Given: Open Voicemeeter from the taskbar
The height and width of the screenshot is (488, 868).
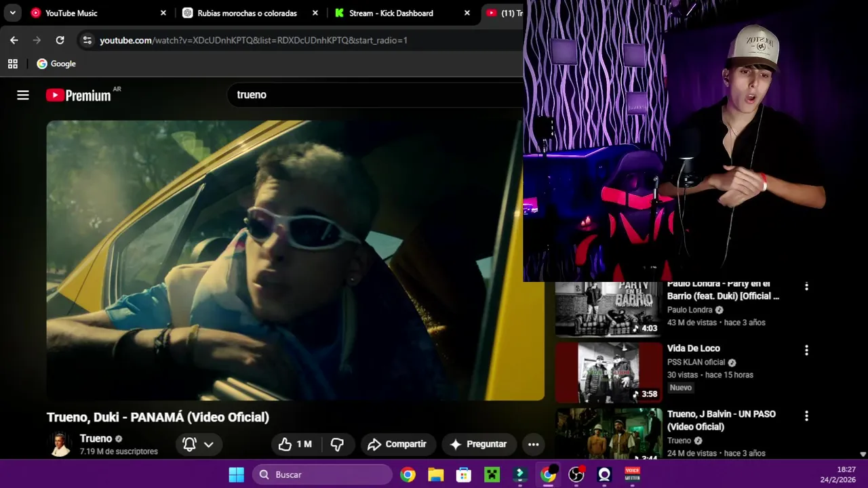Looking at the screenshot, I should coord(632,474).
